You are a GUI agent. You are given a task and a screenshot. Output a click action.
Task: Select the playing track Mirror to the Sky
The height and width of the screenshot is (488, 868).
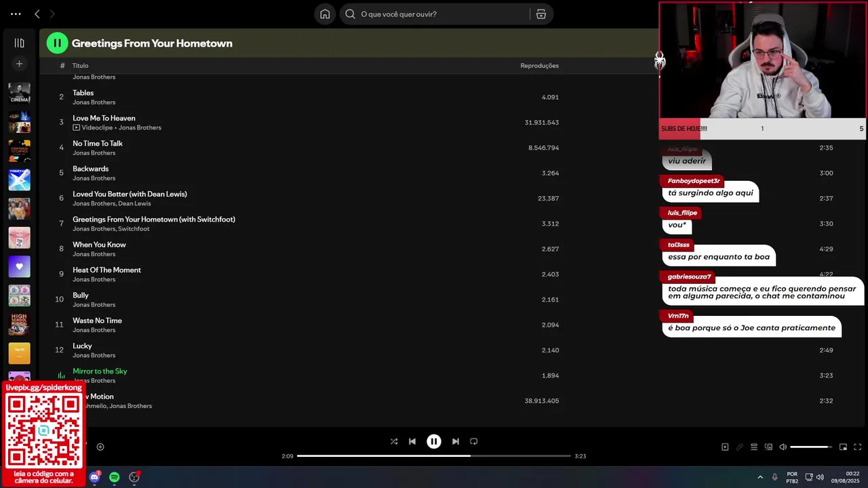tap(100, 371)
